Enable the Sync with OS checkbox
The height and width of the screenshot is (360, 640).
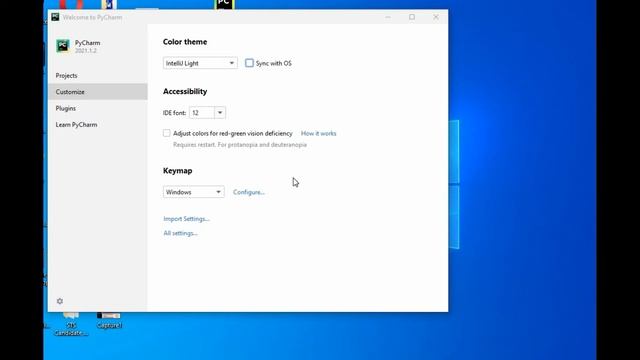click(249, 63)
